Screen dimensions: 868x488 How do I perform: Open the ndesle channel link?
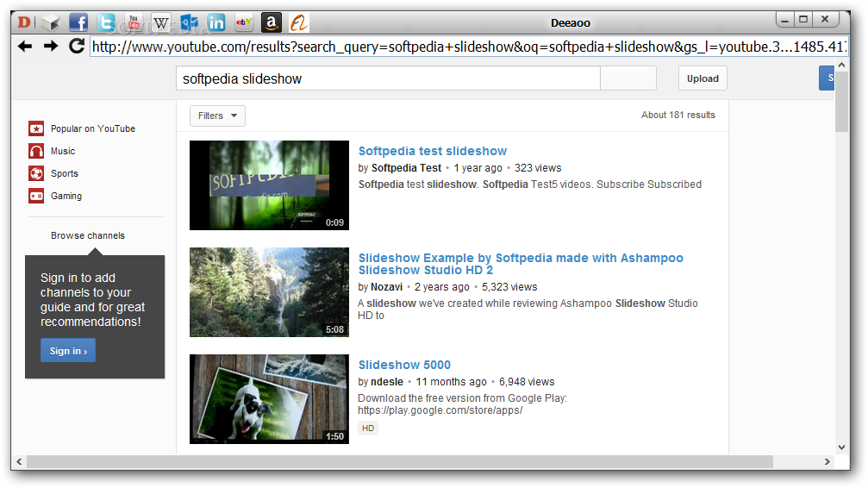pyautogui.click(x=387, y=382)
